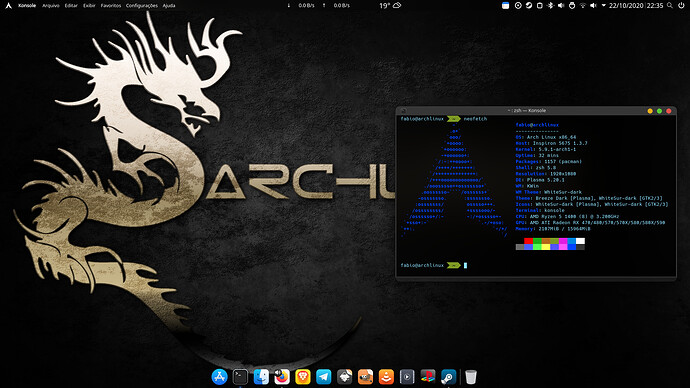This screenshot has height=388, width=690.
Task: Open Brave browser from the dock
Action: click(303, 377)
